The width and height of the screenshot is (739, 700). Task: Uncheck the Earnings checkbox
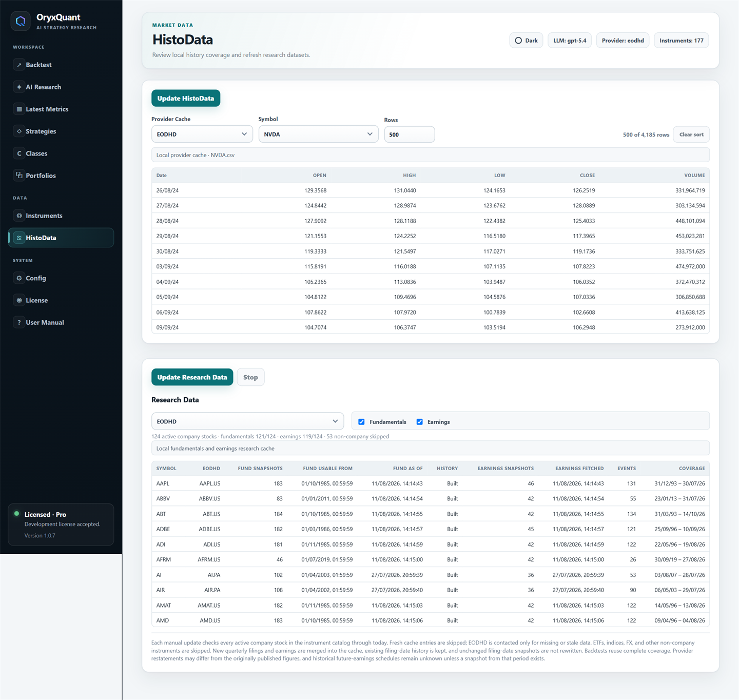click(419, 422)
